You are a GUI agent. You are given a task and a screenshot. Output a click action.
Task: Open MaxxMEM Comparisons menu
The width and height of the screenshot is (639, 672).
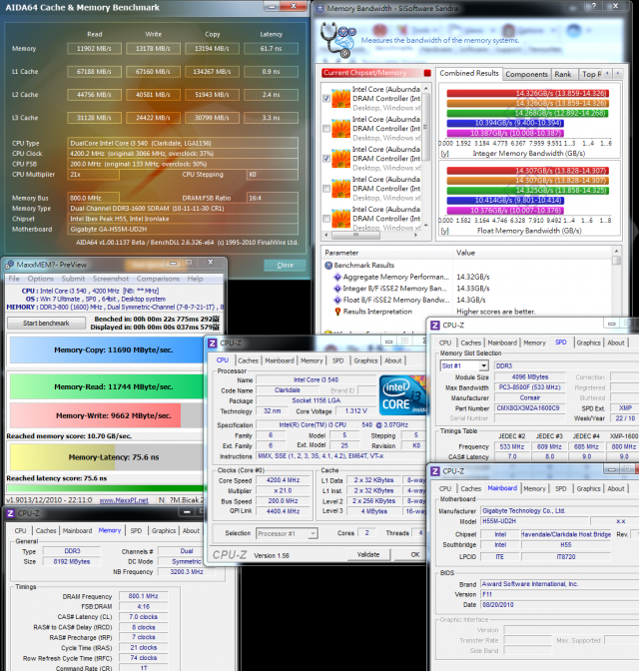pyautogui.click(x=158, y=279)
